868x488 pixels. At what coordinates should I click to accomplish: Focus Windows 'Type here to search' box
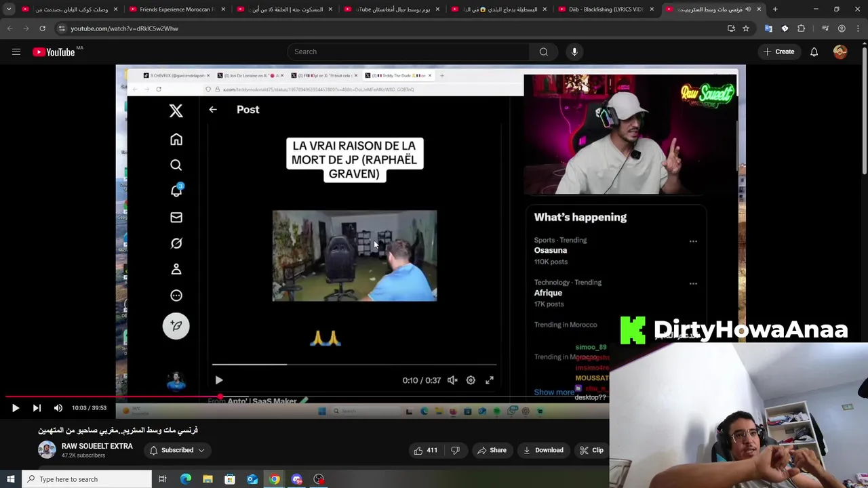click(87, 479)
